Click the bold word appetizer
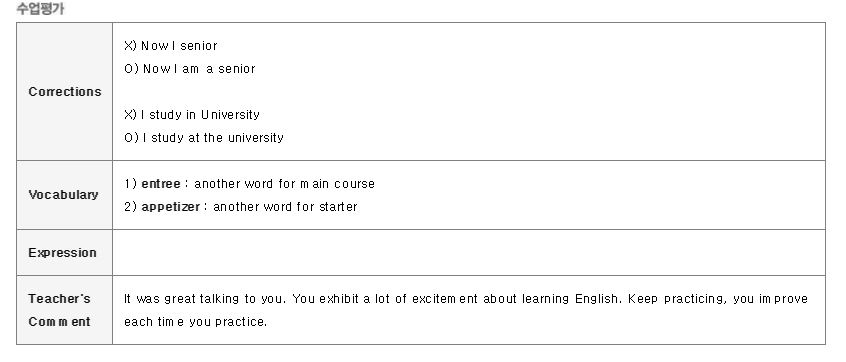 point(170,207)
